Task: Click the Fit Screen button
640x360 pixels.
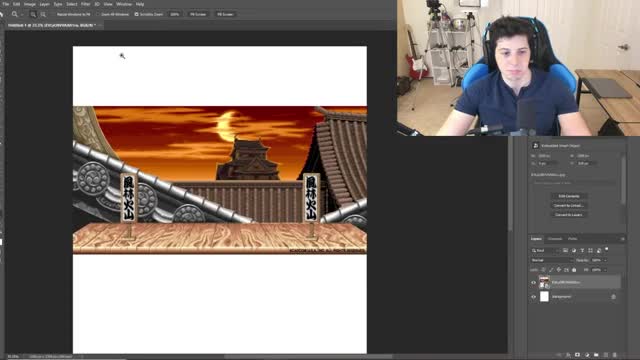Action: pyautogui.click(x=198, y=14)
